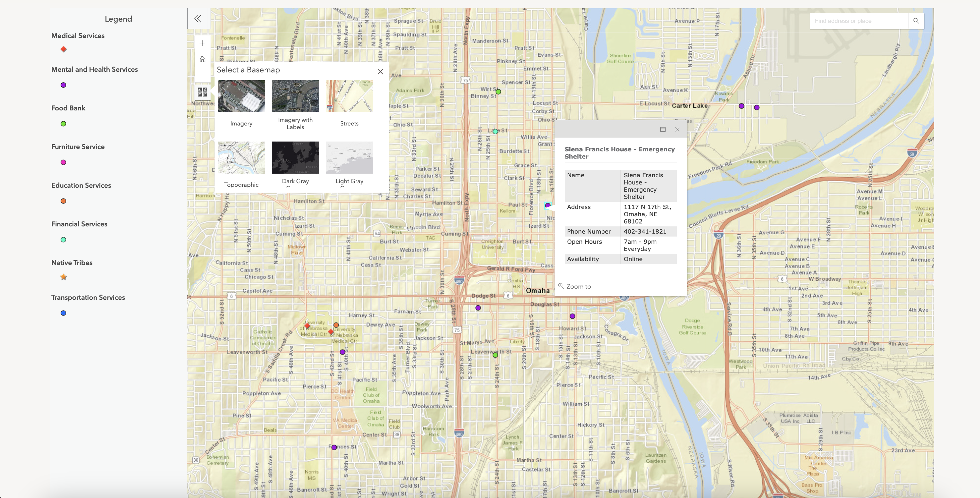This screenshot has height=498, width=980.
Task: Click the Financial Services teal legend symbol
Action: point(64,240)
